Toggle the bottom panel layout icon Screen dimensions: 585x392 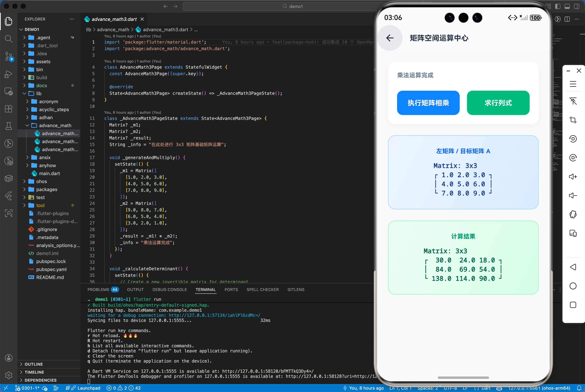coord(567,6)
